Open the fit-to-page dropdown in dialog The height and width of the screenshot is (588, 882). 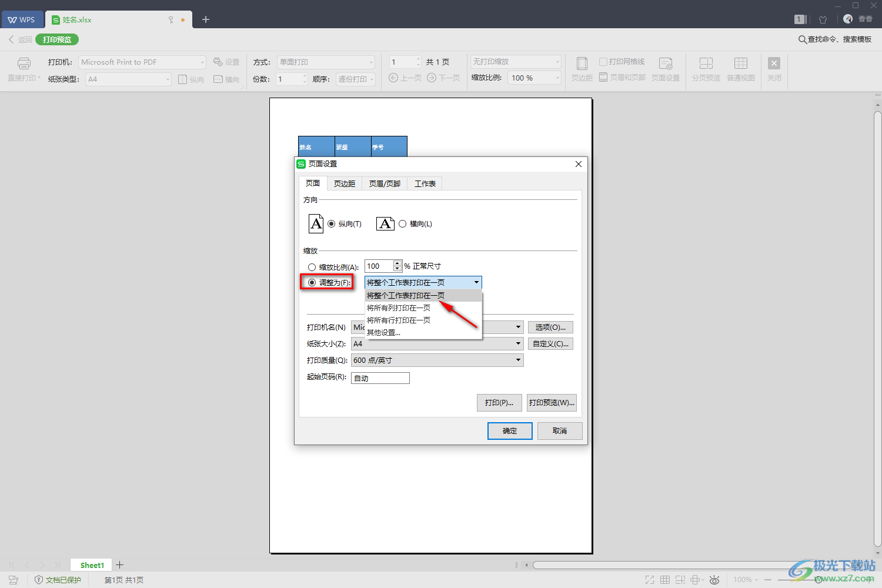tap(423, 282)
